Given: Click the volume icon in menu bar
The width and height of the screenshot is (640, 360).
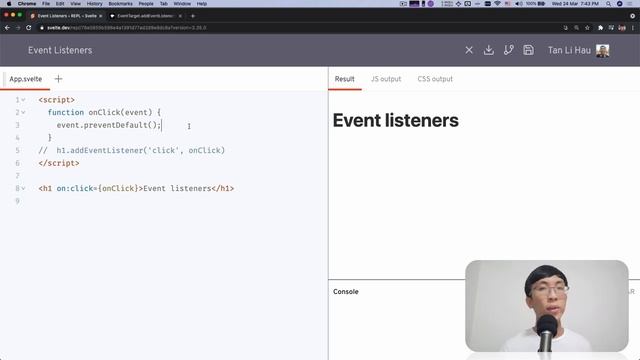Looking at the screenshot, I should (x=518, y=4).
